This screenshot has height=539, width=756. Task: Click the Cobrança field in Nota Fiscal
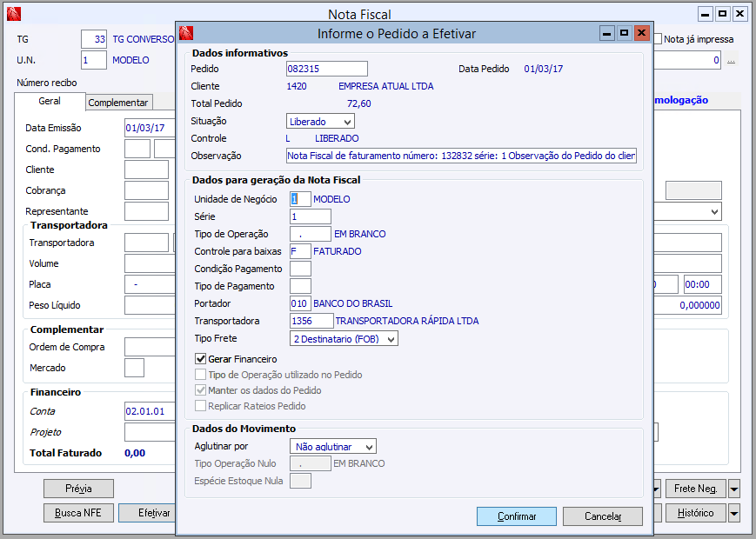146,190
